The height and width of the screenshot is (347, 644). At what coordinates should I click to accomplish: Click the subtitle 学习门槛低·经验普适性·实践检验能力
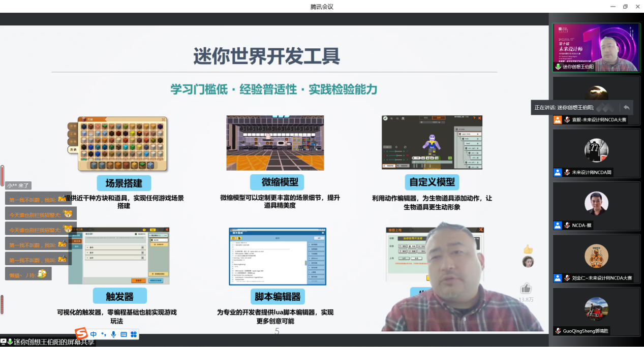(x=273, y=89)
